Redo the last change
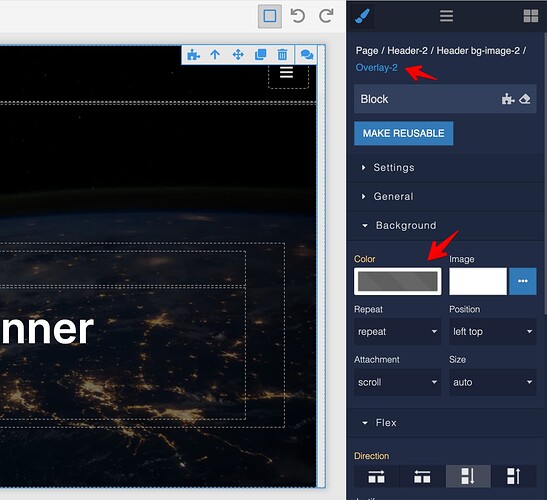Viewport: 547px width, 500px height. (326, 16)
